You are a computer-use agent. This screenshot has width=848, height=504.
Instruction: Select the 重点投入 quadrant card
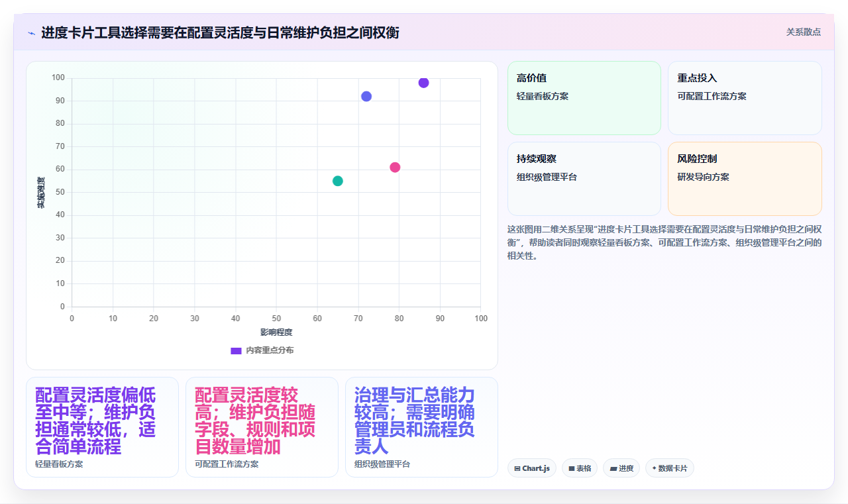click(x=745, y=98)
